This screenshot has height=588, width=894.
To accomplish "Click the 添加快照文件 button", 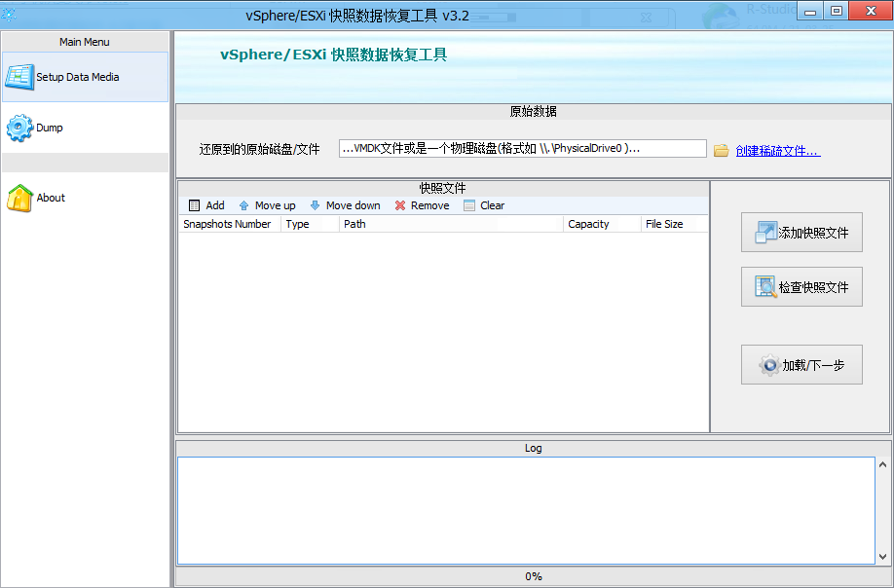I will click(x=801, y=233).
